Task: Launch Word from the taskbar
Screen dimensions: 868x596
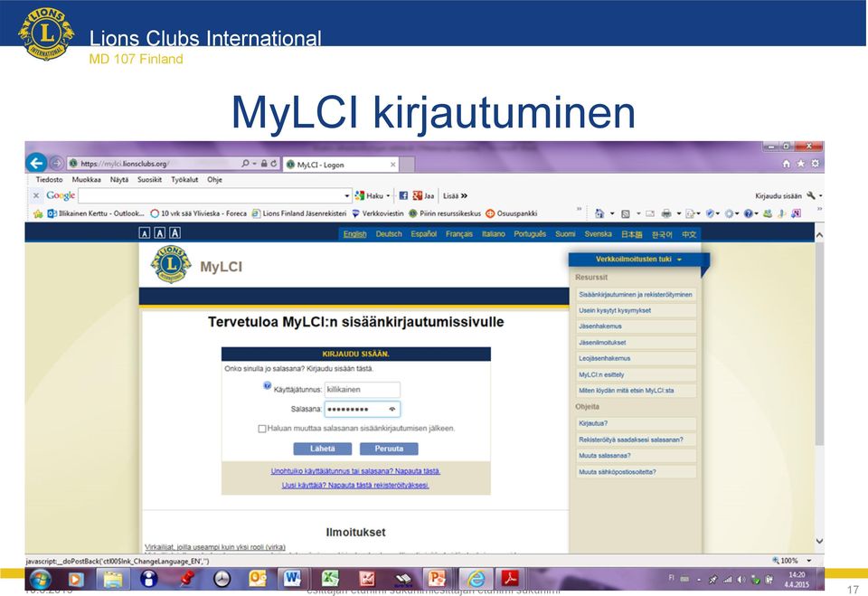Action: (x=293, y=580)
